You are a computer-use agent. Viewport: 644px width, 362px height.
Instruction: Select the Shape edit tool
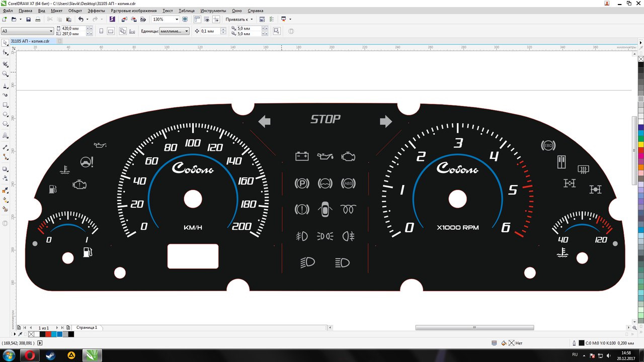pyautogui.click(x=6, y=52)
